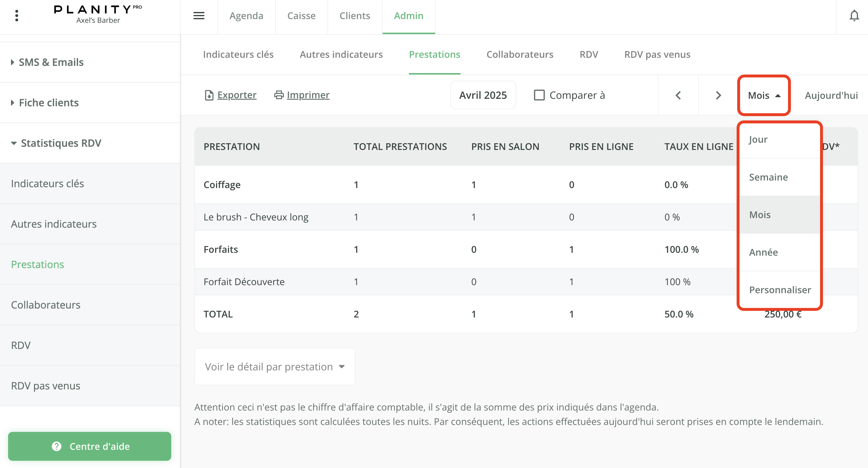Switch to Collaborateurs top tab
The width and height of the screenshot is (868, 468).
[519, 54]
